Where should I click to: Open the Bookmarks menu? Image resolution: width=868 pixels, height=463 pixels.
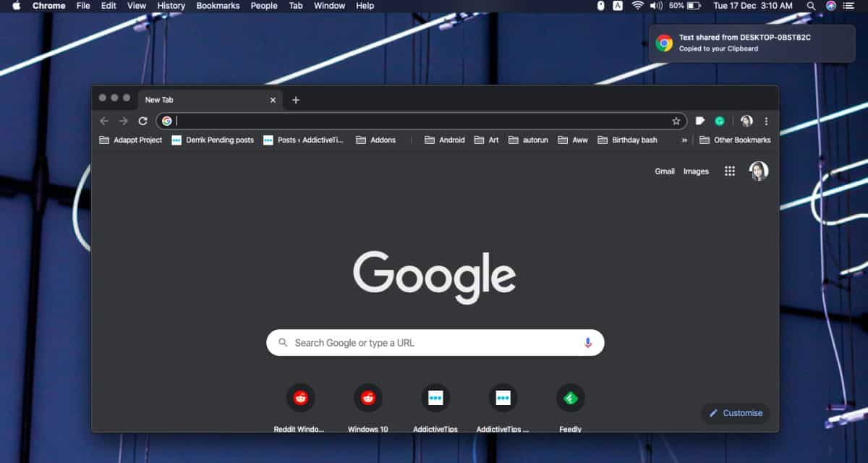point(218,6)
